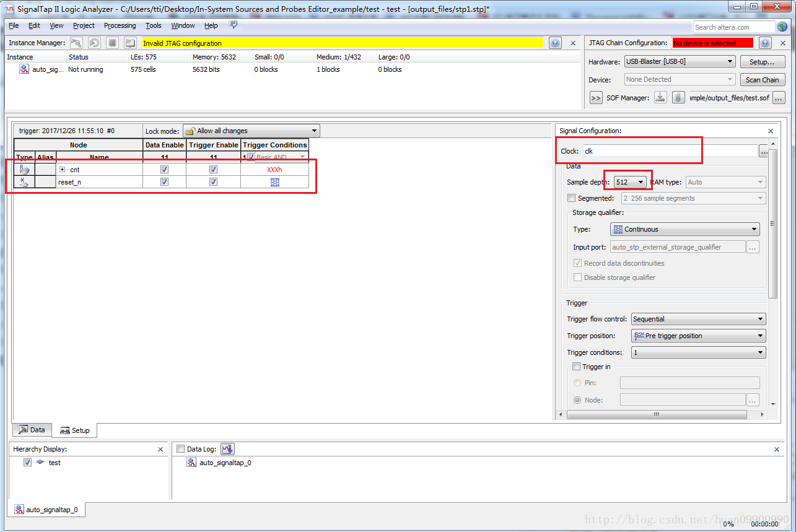Uncheck the test entity in Hierarchy Display
The height and width of the screenshot is (532, 796).
(27, 463)
